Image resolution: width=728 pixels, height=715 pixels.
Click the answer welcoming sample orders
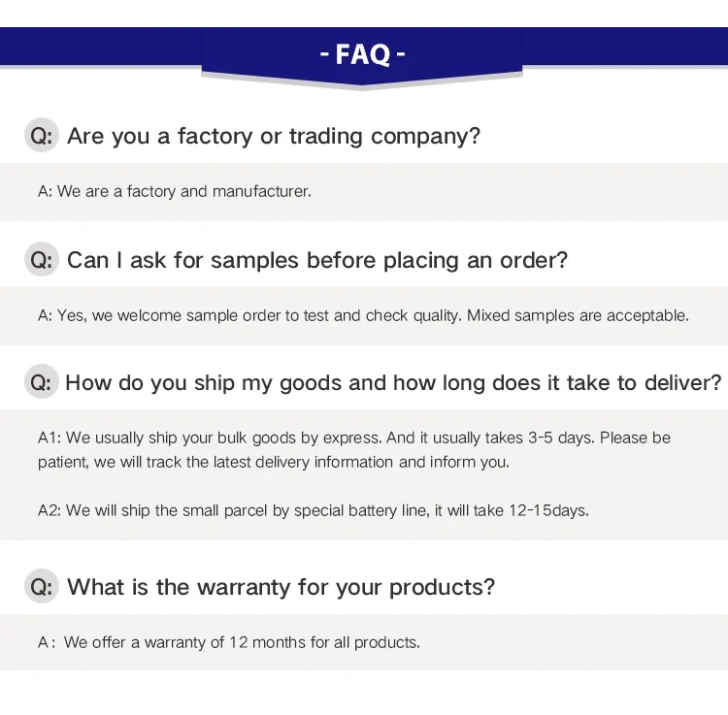click(x=250, y=315)
